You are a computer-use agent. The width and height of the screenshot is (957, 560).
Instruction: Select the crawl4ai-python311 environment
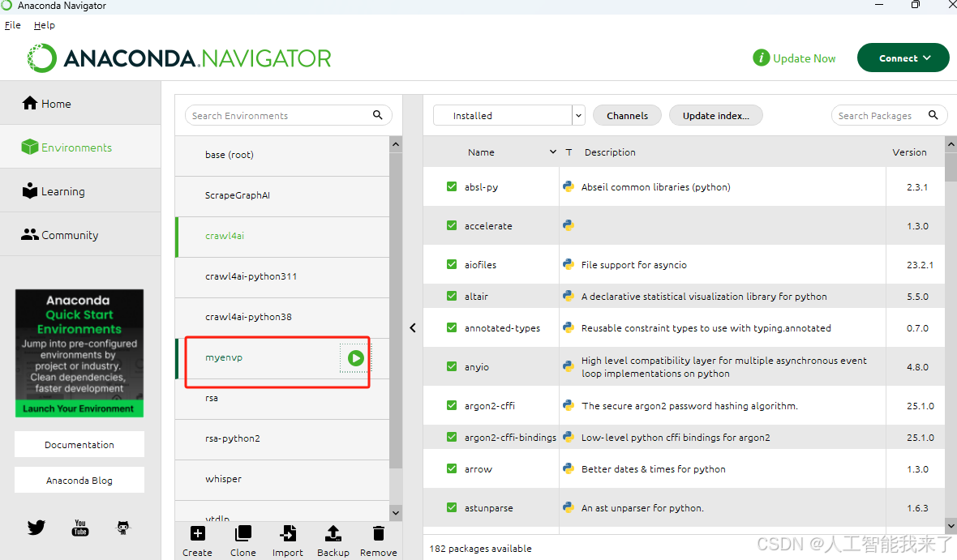tap(282, 276)
